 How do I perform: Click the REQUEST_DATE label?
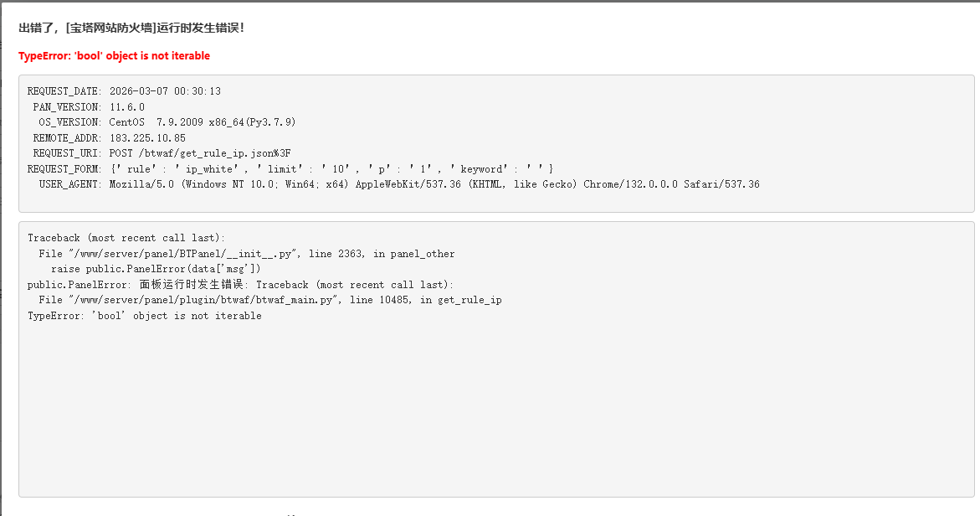64,91
